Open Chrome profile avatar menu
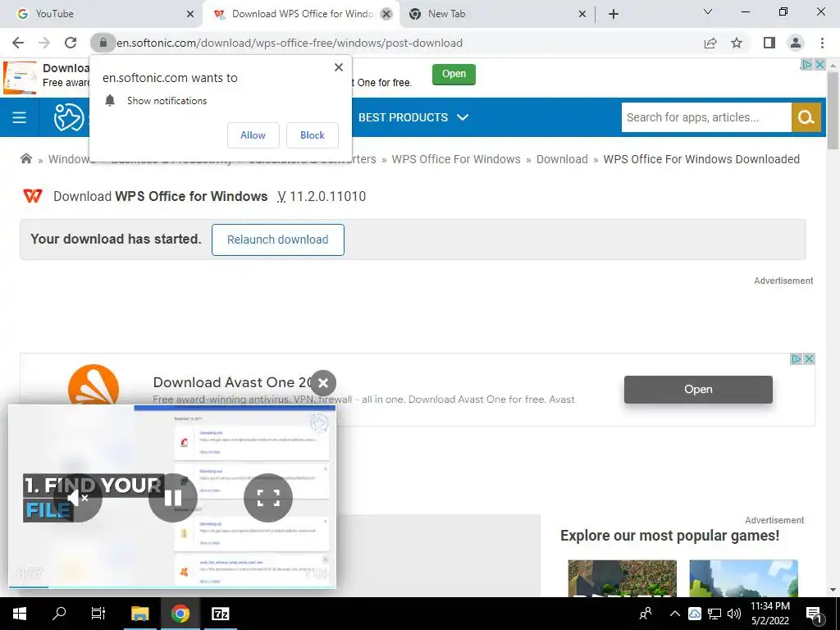Image resolution: width=840 pixels, height=630 pixels. click(796, 43)
